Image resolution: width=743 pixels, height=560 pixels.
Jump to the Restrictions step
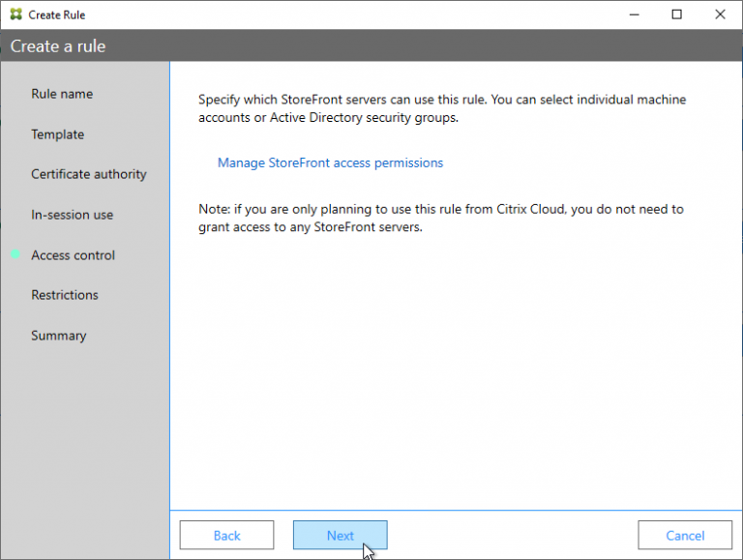65,295
